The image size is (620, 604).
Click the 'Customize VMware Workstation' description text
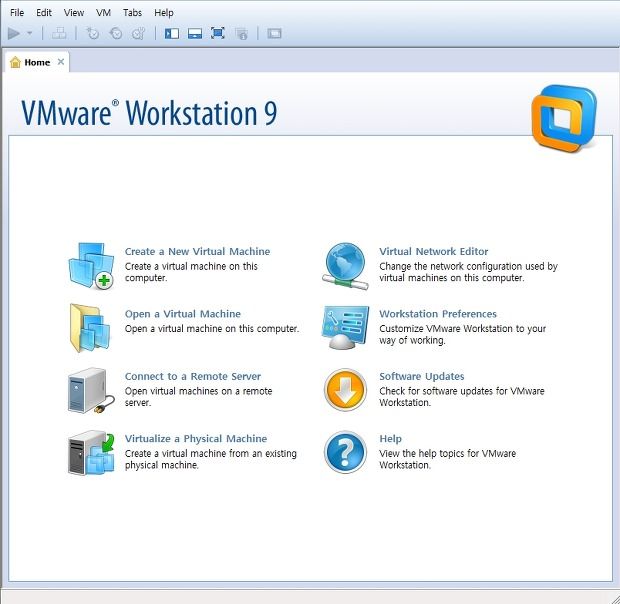[x=463, y=334]
